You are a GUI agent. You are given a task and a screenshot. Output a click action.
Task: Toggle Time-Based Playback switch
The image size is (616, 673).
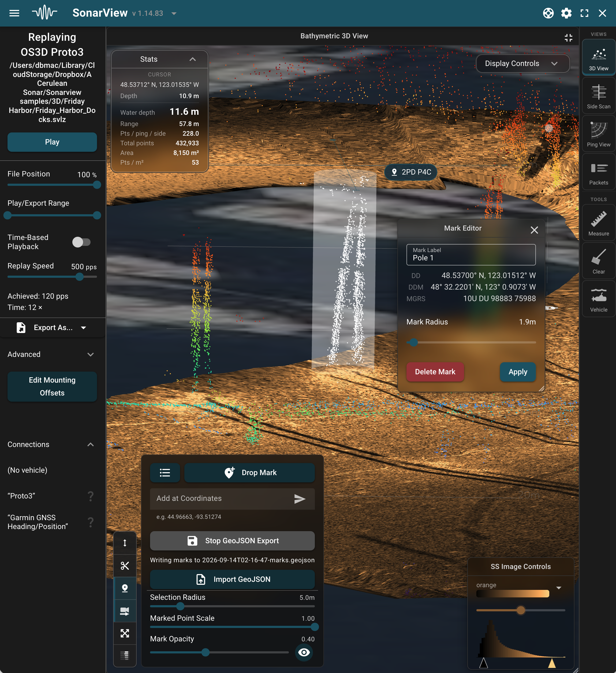pyautogui.click(x=81, y=242)
